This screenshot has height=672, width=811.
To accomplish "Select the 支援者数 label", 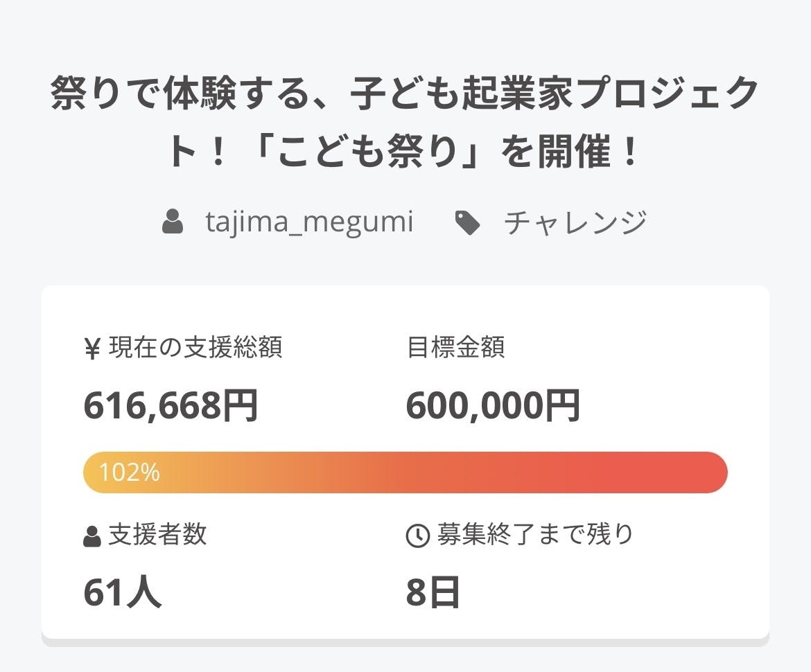I will pyautogui.click(x=157, y=535).
